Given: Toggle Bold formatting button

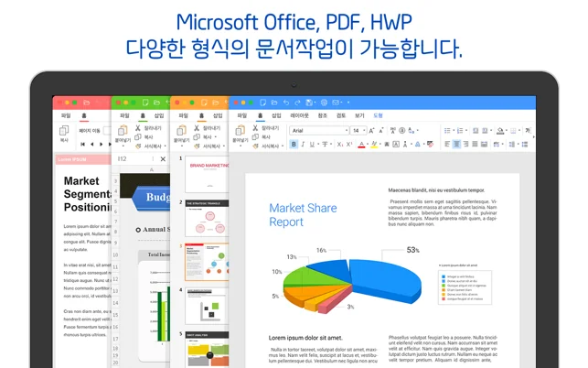Looking at the screenshot, I should coord(294,145).
